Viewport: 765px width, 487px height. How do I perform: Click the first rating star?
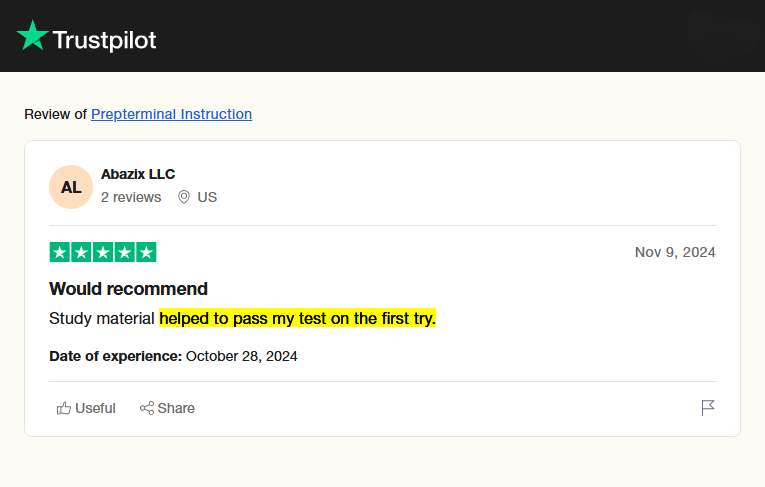(x=60, y=252)
